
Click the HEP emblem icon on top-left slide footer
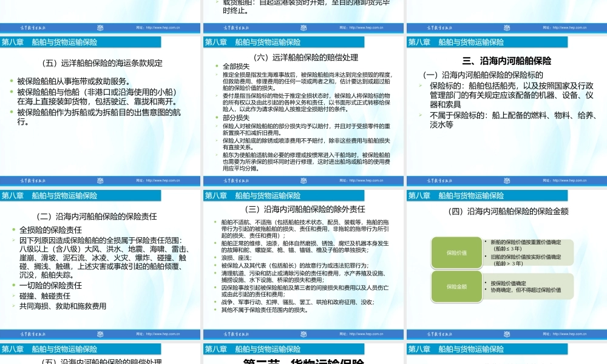(x=100, y=27)
